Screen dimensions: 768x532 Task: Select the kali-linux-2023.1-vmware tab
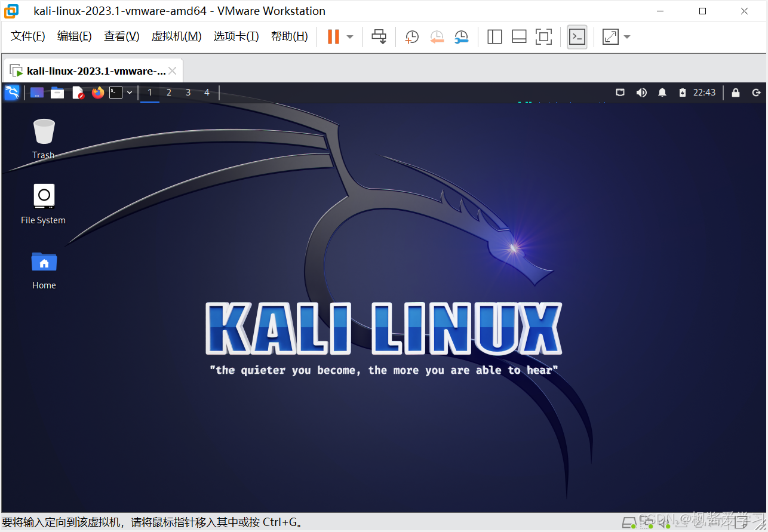[93, 71]
